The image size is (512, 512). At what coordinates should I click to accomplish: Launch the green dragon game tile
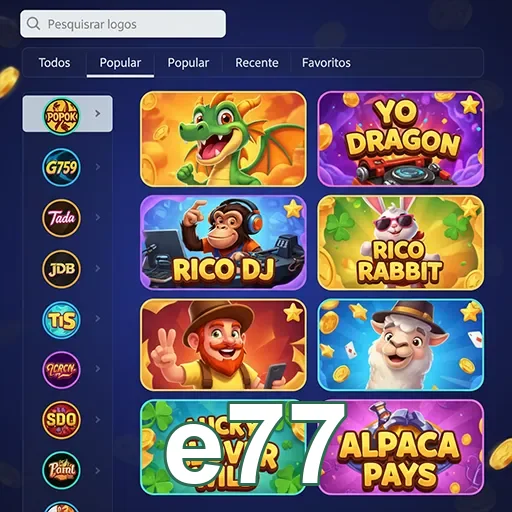223,139
